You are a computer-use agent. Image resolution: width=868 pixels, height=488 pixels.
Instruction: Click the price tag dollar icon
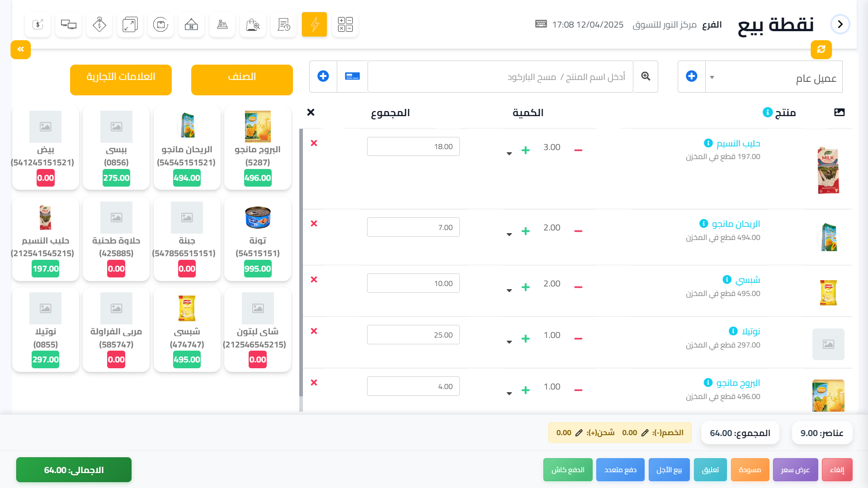point(99,24)
